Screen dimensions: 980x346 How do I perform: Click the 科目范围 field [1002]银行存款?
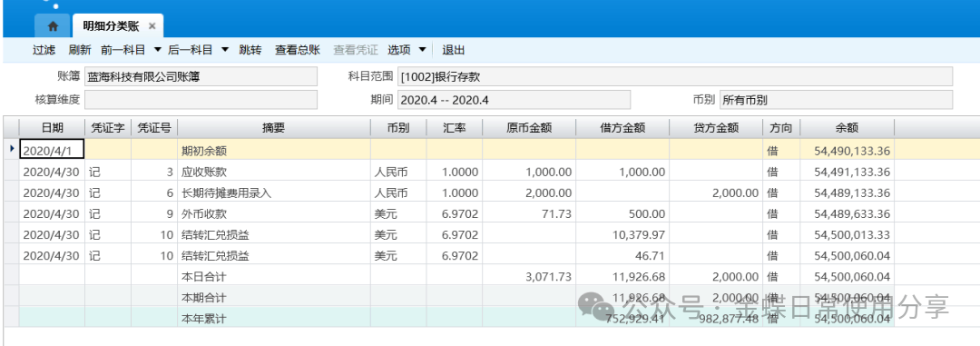675,77
